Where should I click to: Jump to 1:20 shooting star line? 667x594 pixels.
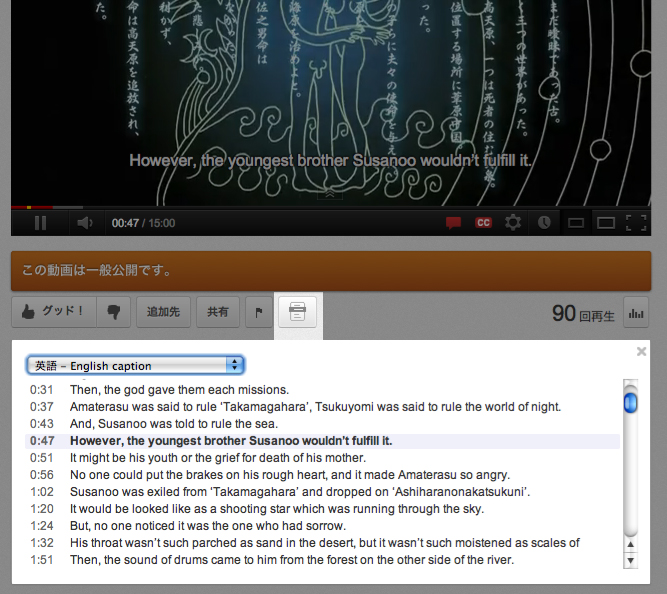pos(322,509)
